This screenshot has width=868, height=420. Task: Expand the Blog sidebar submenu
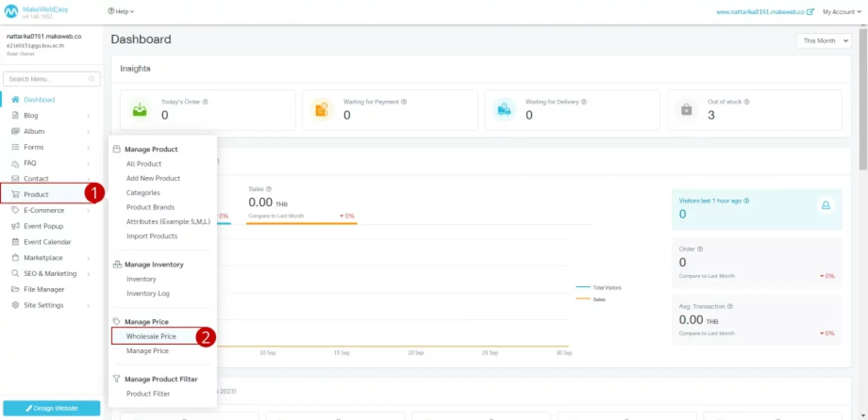(88, 116)
